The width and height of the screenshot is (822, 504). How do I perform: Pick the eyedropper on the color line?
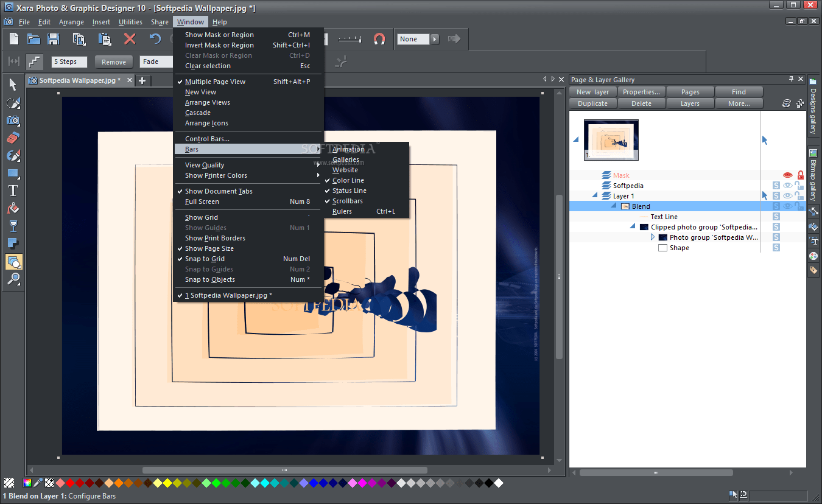tap(38, 483)
